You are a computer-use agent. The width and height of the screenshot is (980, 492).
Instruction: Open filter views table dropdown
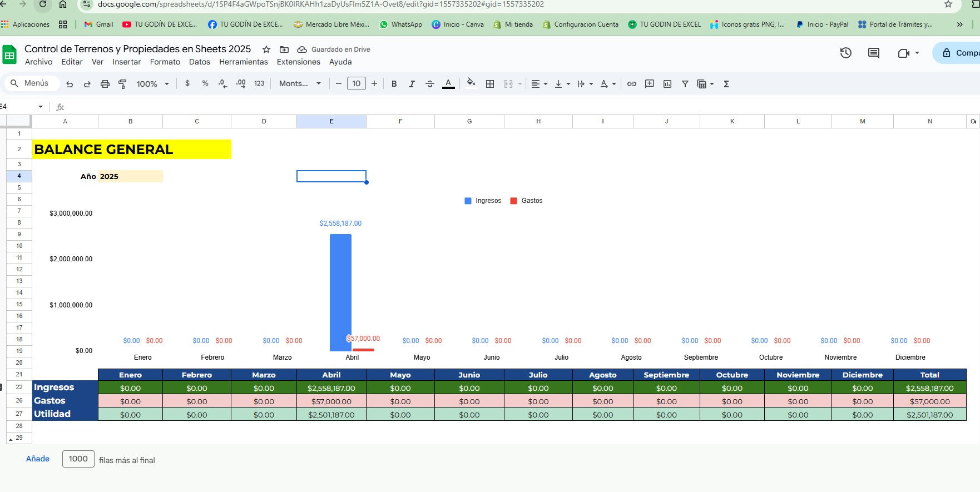click(705, 84)
